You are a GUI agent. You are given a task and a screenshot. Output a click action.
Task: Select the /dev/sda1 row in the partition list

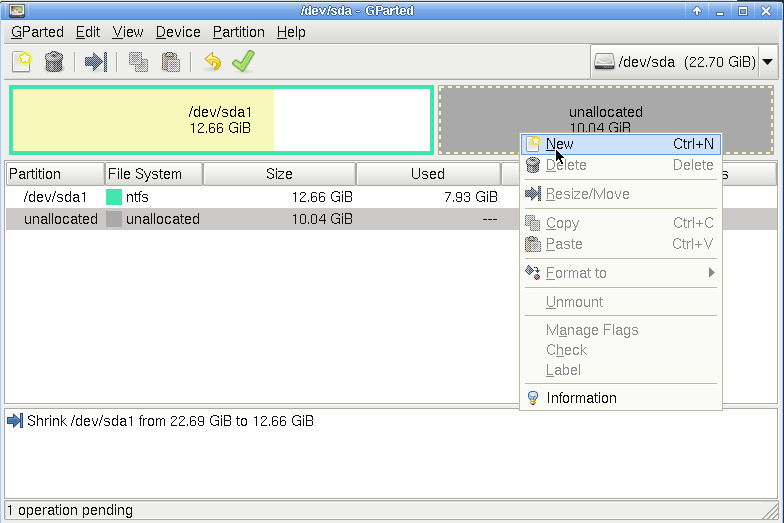tap(391, 197)
